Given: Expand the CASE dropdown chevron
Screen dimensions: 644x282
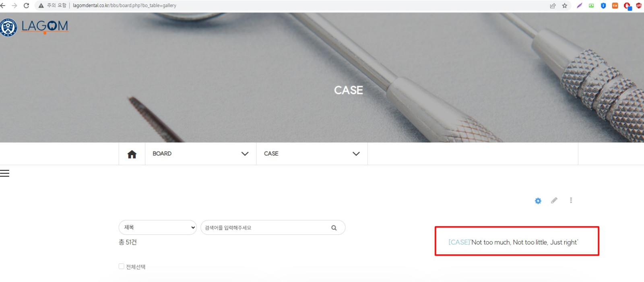Looking at the screenshot, I should [356, 154].
